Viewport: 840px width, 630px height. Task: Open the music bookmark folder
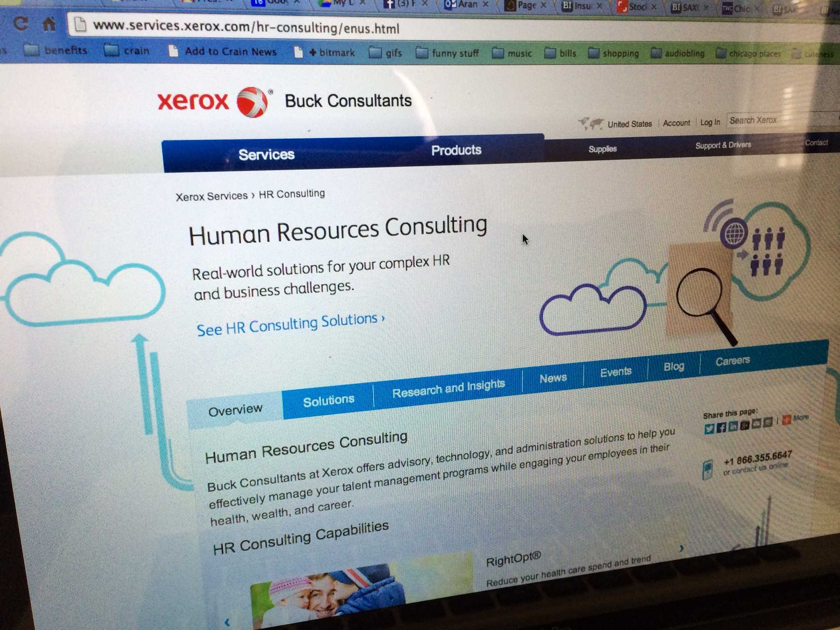point(512,53)
